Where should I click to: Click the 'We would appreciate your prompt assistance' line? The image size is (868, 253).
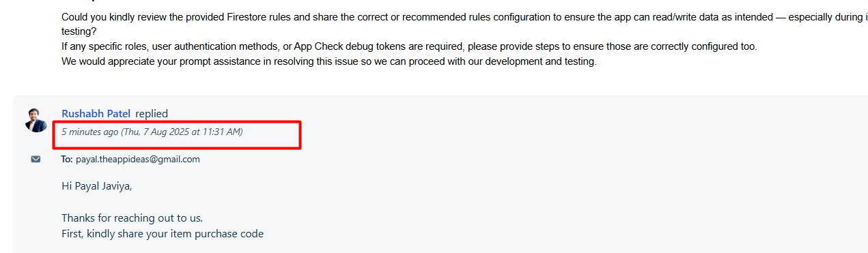pos(329,62)
